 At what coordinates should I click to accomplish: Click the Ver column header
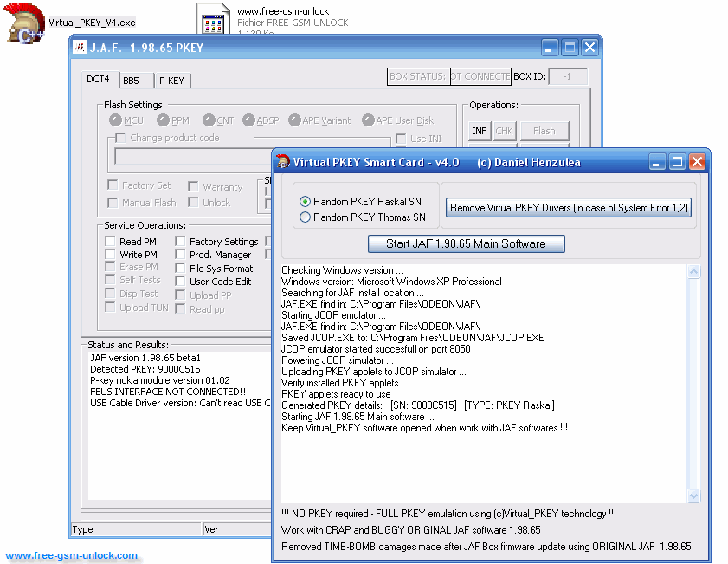click(238, 529)
